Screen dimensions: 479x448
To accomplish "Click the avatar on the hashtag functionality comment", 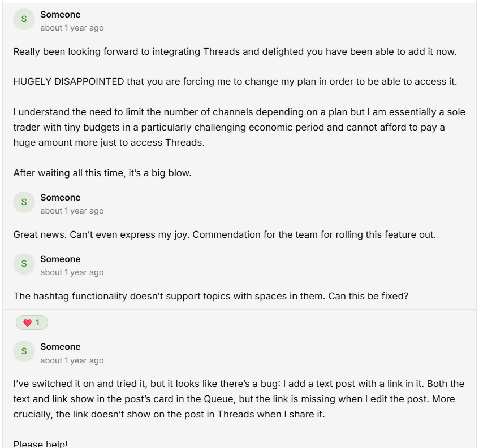I will pyautogui.click(x=24, y=264).
